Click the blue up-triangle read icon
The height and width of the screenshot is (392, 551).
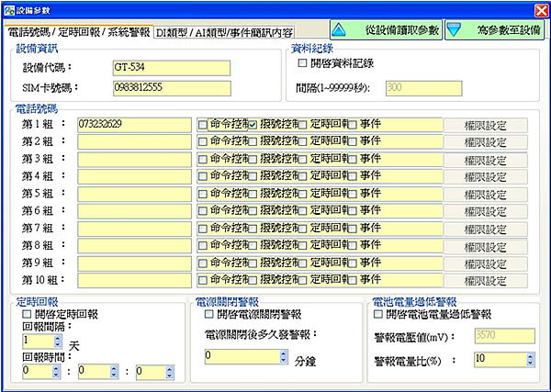tap(340, 30)
